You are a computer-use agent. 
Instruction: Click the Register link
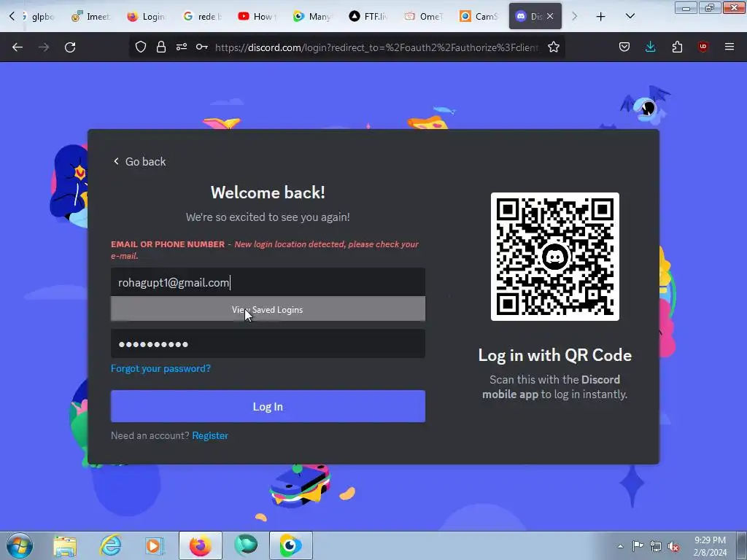coord(210,435)
